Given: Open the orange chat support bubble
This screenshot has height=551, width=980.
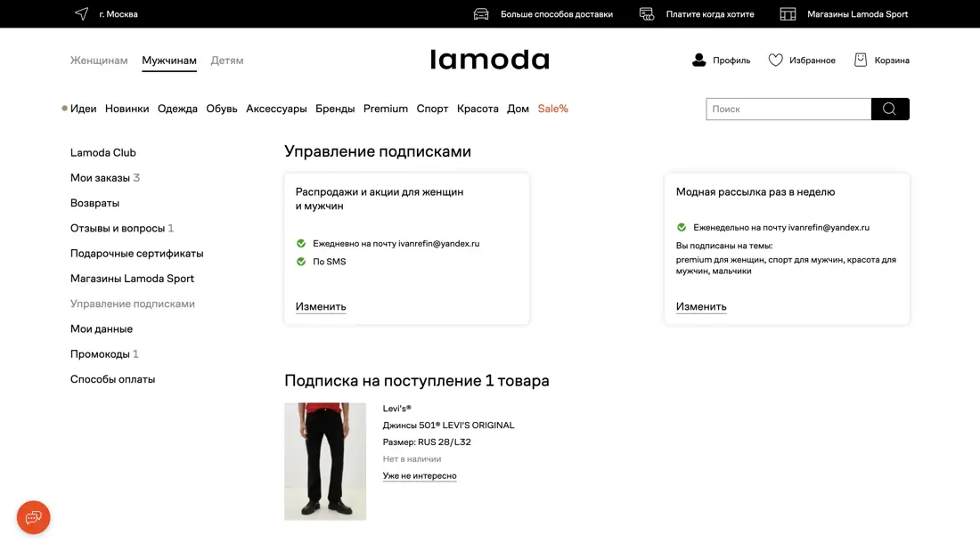Looking at the screenshot, I should coord(34,517).
